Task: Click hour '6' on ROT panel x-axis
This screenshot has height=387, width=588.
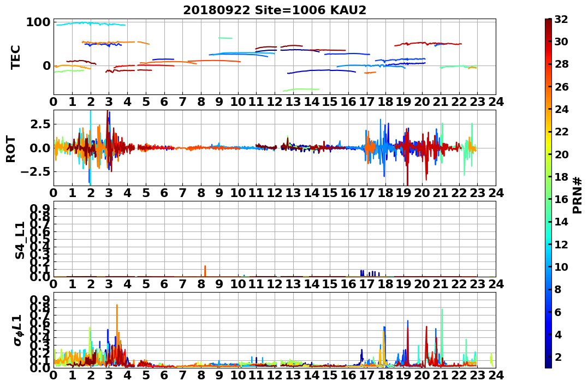Action: pyautogui.click(x=164, y=193)
